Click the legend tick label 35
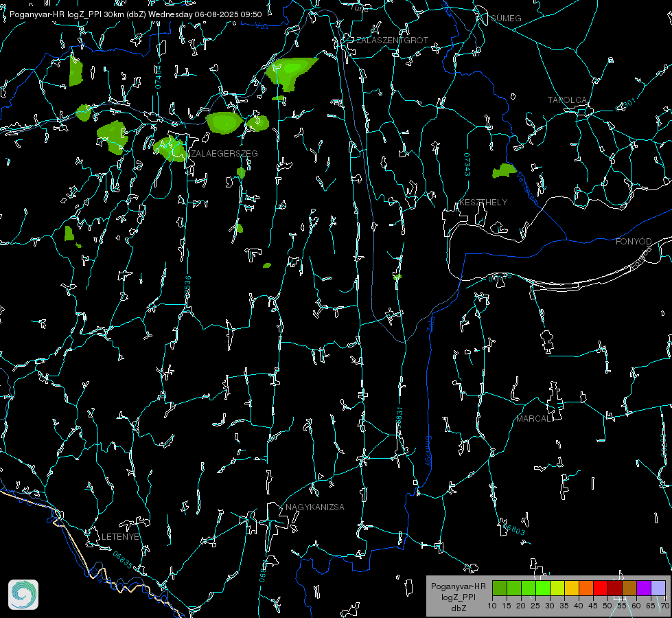The image size is (672, 618). 564,606
